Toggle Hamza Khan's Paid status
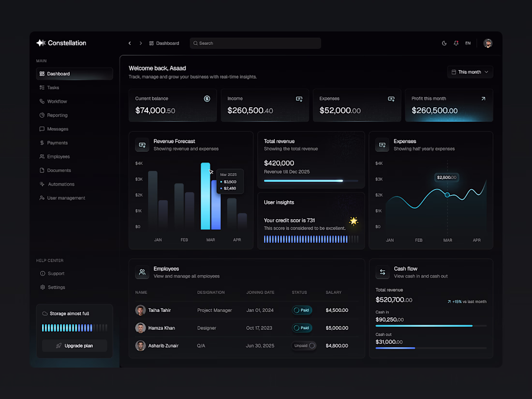This screenshot has height=399, width=532. pyautogui.click(x=302, y=328)
